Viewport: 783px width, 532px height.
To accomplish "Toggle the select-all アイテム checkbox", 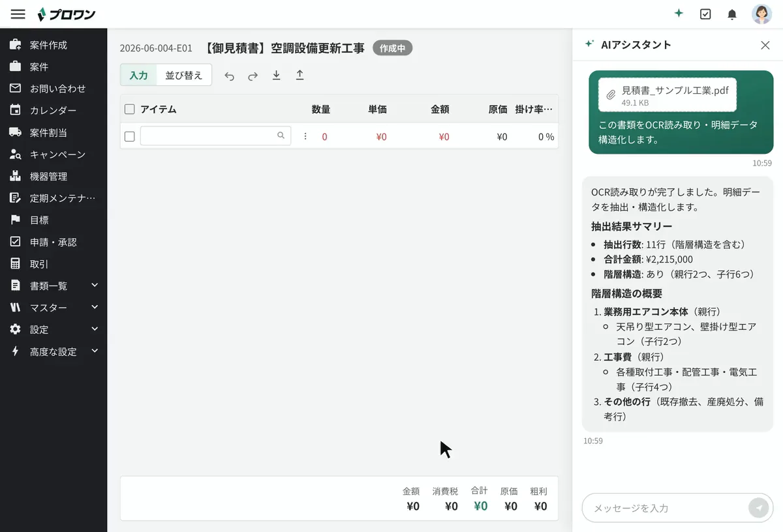I will pyautogui.click(x=129, y=110).
